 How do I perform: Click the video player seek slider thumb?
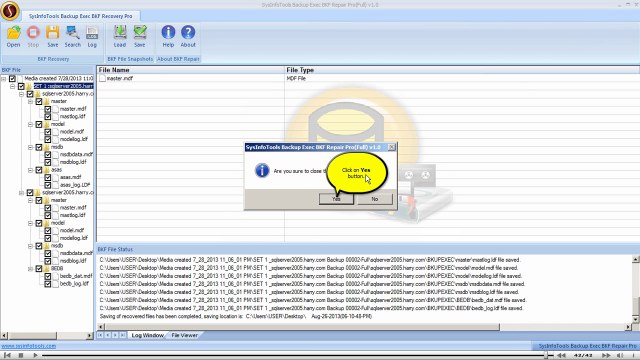coord(546,355)
